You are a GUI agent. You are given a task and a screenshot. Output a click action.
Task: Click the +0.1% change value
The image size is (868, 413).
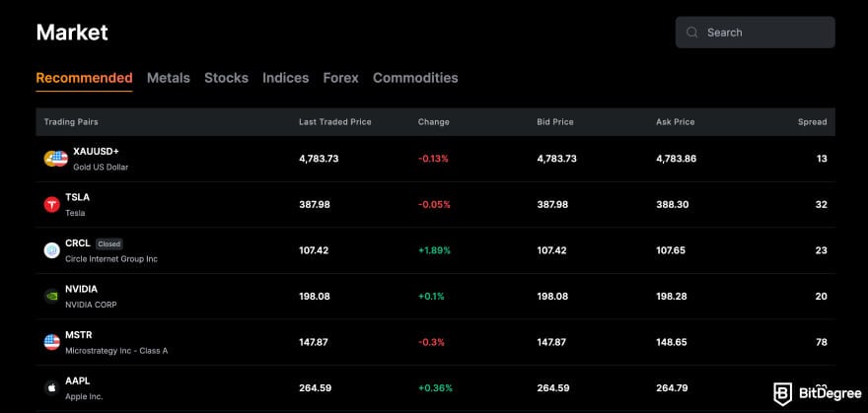coord(431,297)
